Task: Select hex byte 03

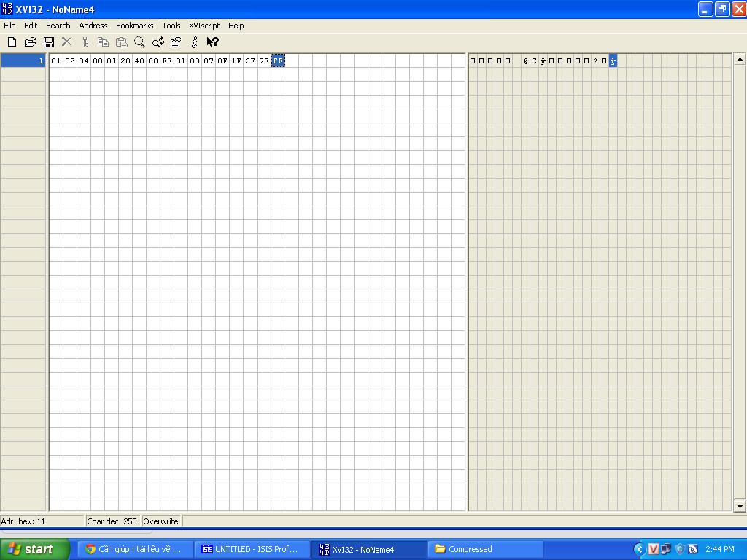Action: [194, 61]
